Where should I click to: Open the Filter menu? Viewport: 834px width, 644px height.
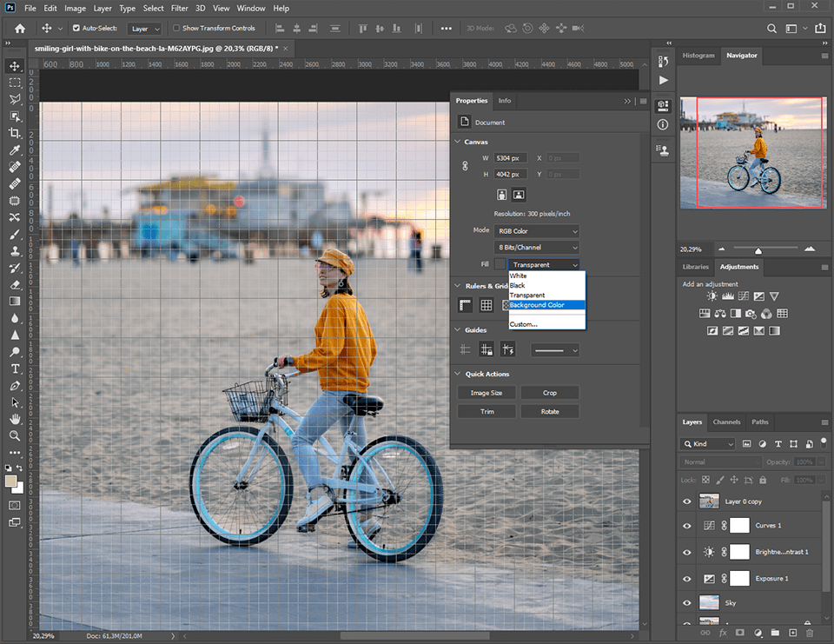pos(179,8)
